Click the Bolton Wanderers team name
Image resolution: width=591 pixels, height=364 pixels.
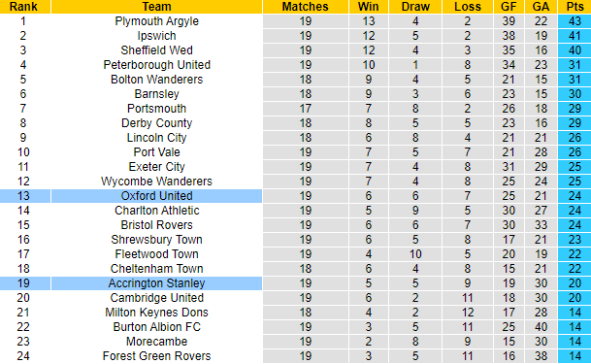point(156,80)
